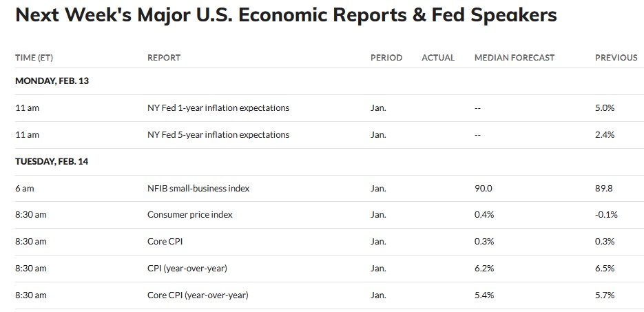Open the Consumer price index report
This screenshot has width=644, height=312.
(190, 215)
